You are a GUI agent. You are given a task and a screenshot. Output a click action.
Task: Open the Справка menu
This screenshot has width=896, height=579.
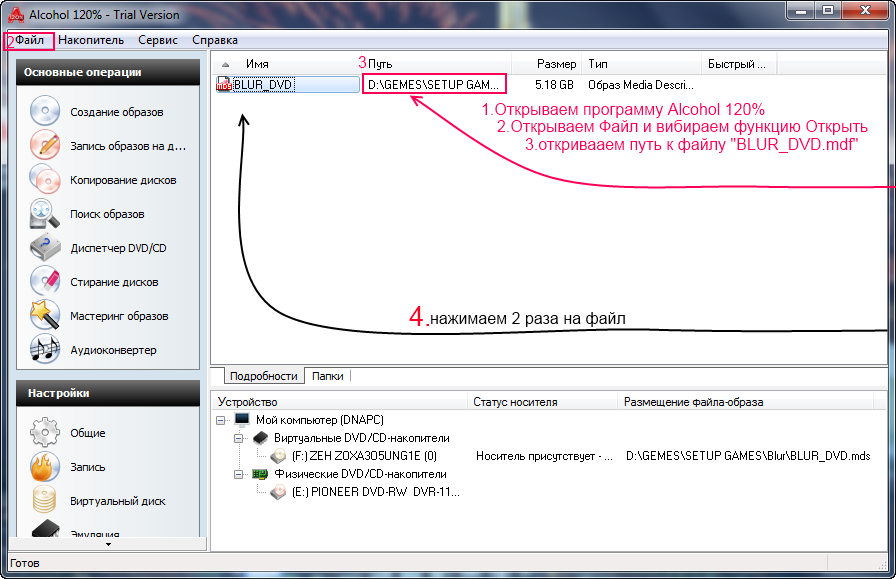[x=215, y=40]
